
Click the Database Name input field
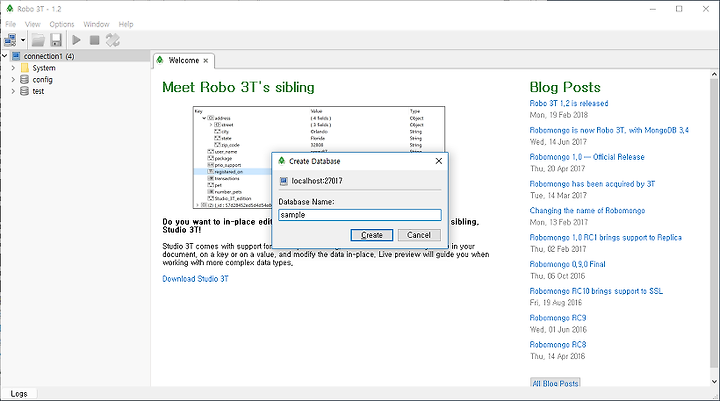coord(360,215)
